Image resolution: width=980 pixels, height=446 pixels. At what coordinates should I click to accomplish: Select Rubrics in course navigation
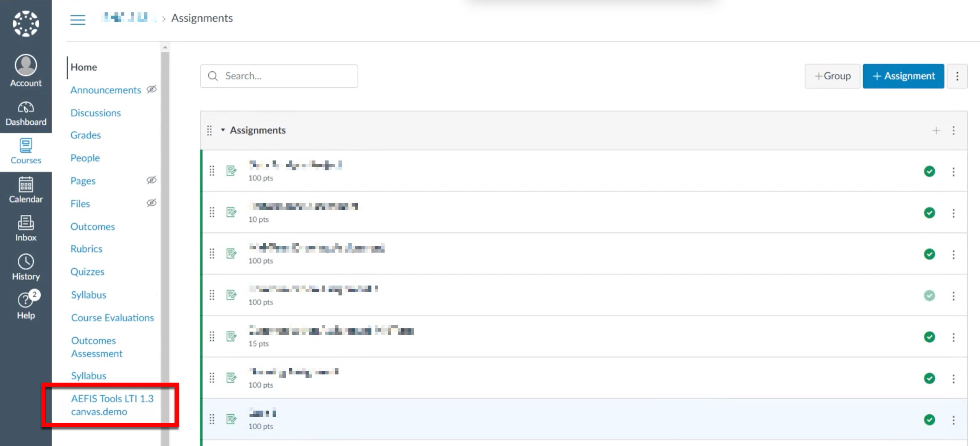click(x=86, y=249)
